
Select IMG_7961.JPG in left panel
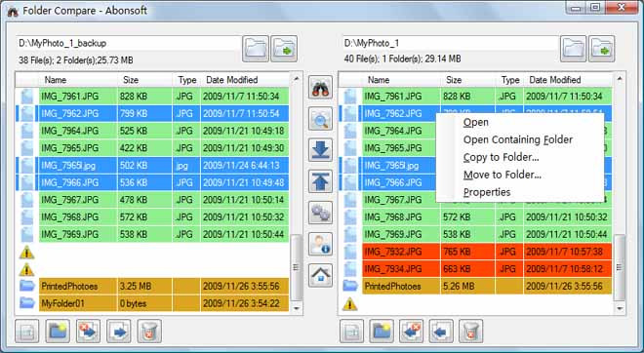70,97
